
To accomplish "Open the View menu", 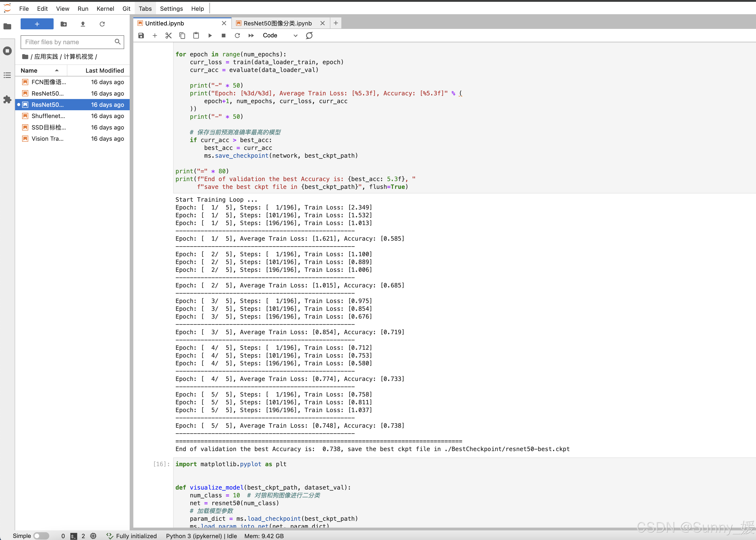I will [63, 9].
